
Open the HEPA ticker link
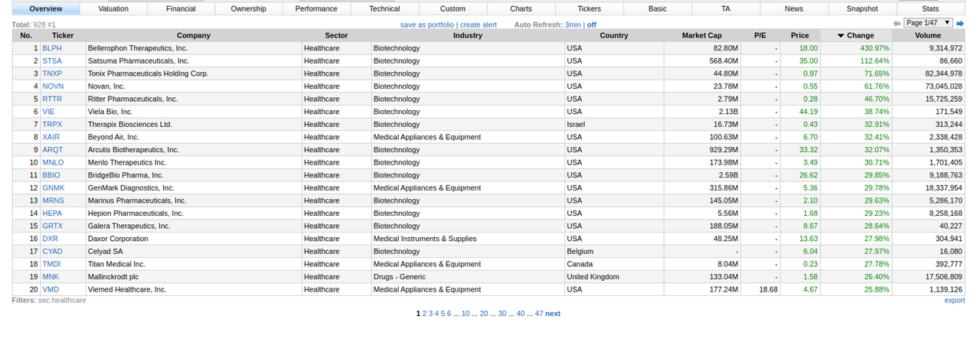coord(52,213)
